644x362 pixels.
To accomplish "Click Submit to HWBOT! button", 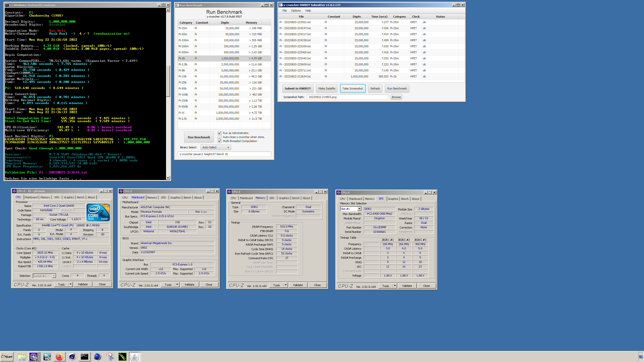I will 298,88.
